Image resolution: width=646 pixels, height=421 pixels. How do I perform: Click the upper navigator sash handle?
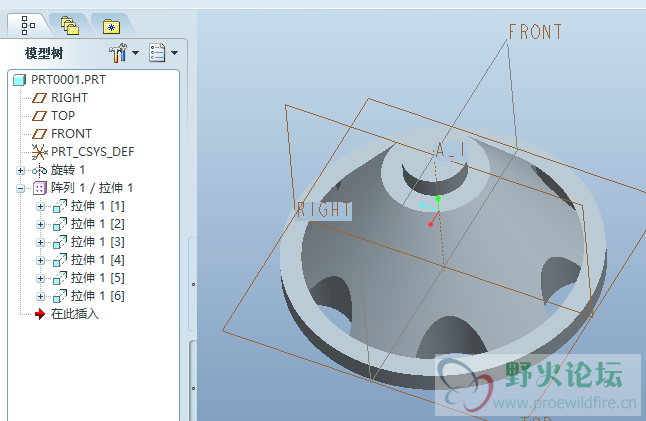193,284
